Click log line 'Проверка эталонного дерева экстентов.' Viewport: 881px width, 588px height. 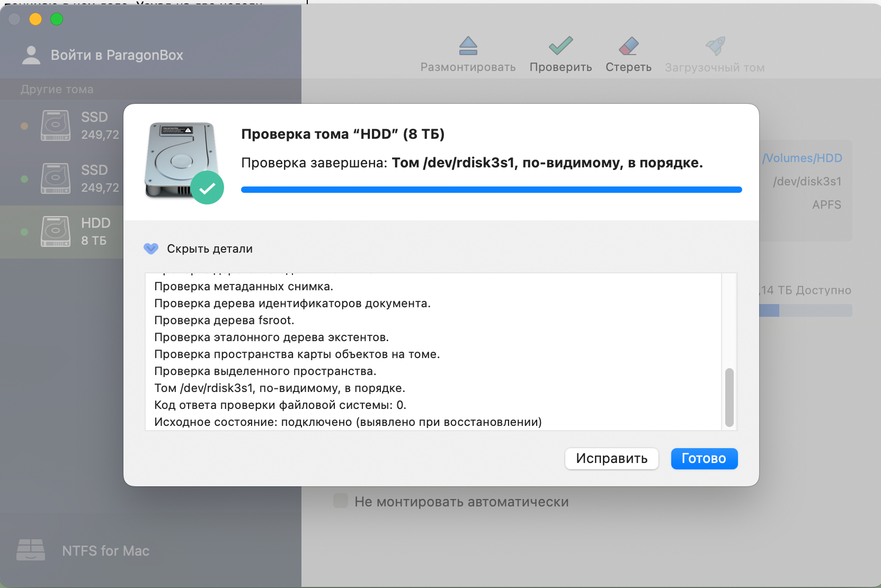tap(271, 337)
